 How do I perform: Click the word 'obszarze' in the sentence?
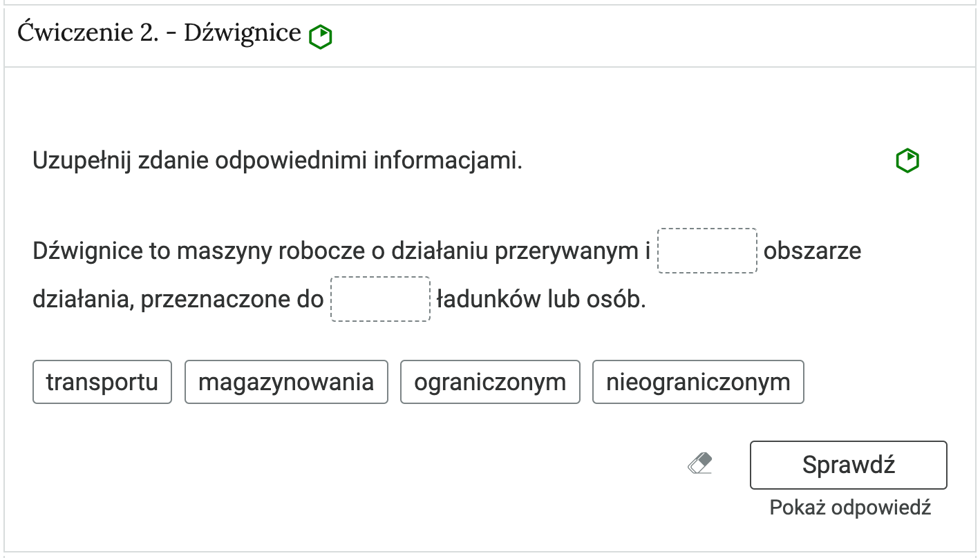pyautogui.click(x=813, y=251)
